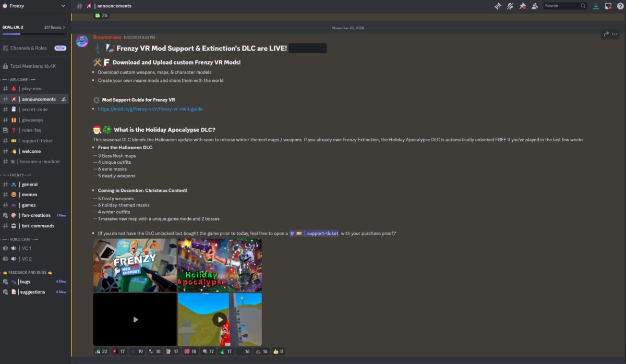Open the Threads icon in channel header
This screenshot has width=626, height=364.
[498, 6]
